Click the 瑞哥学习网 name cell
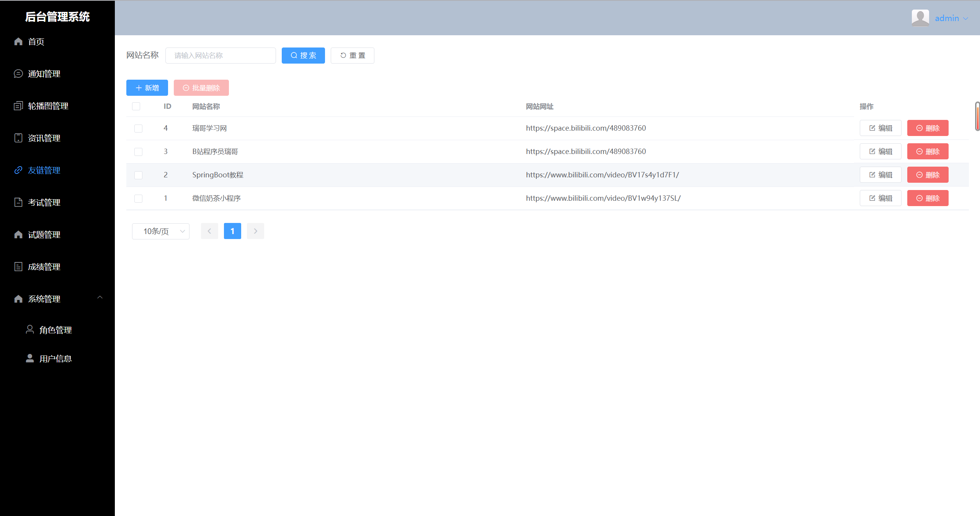Screen dimensions: 980x516 point(209,128)
